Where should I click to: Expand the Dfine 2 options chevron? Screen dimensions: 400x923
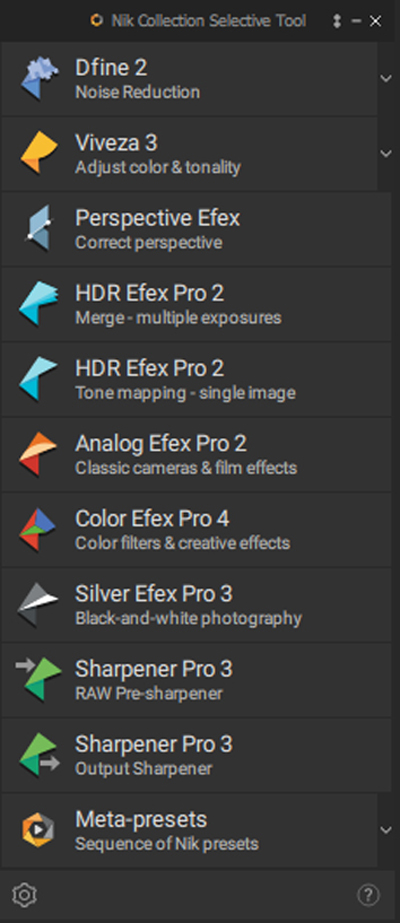pos(386,78)
